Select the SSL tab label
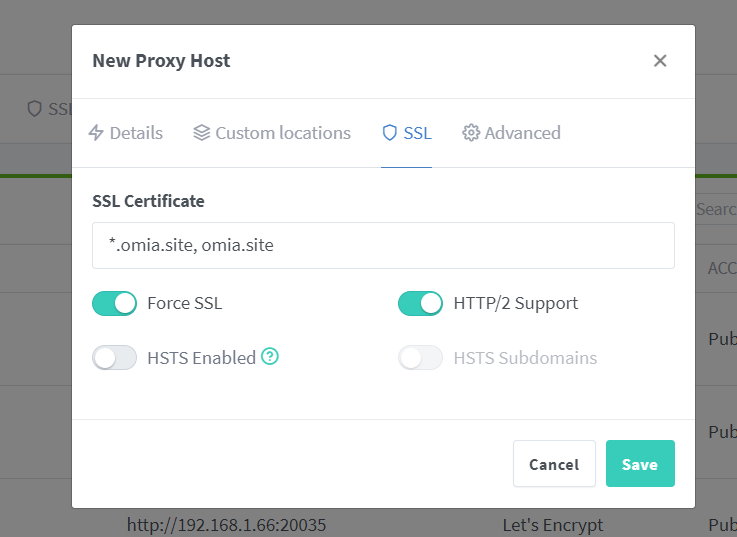The image size is (737, 537). tap(418, 133)
